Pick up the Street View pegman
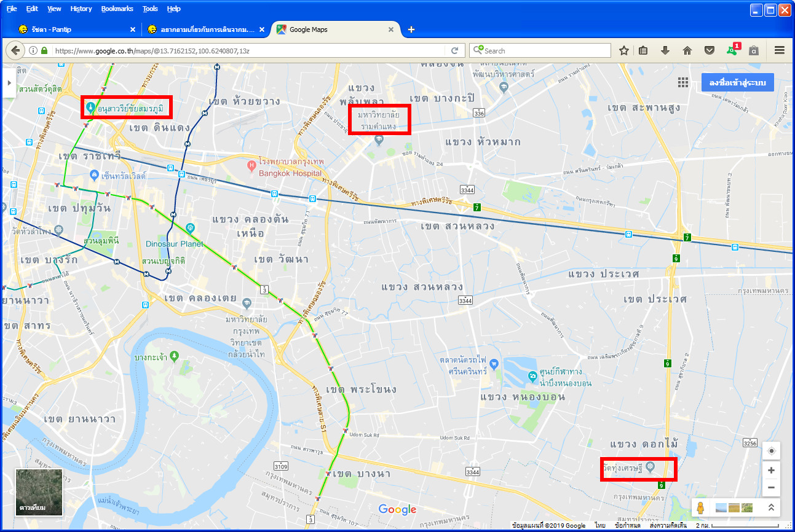This screenshot has width=795, height=532. (x=701, y=508)
